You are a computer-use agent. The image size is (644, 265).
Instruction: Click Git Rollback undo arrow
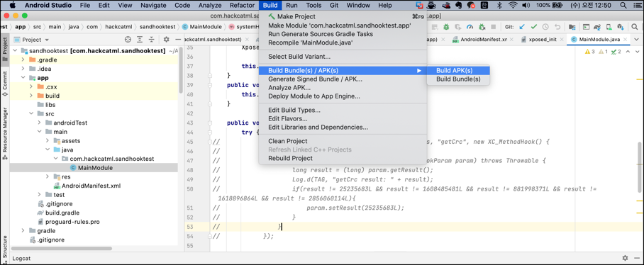click(x=557, y=27)
